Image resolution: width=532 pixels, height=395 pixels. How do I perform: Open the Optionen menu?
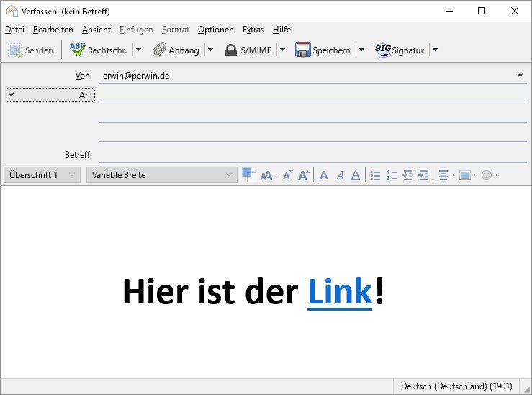216,30
